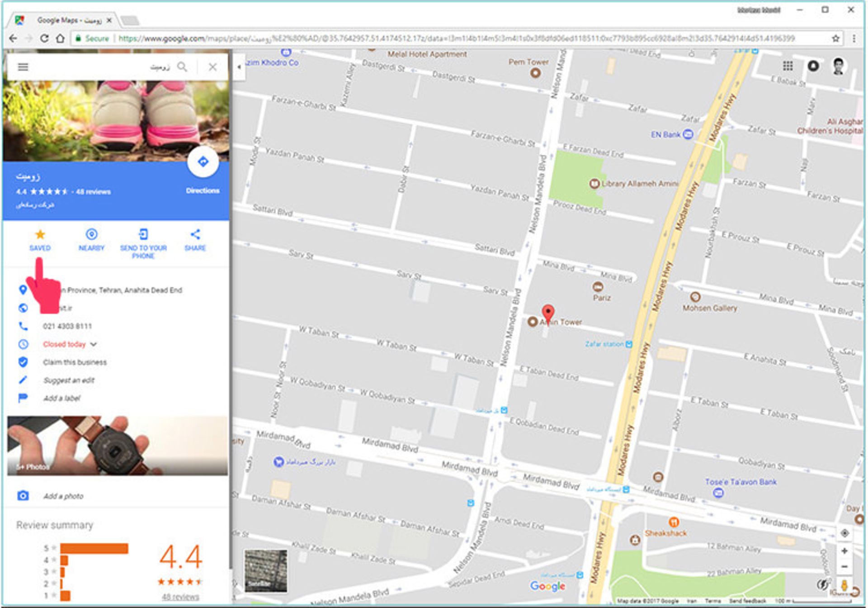The image size is (868, 608).
Task: Click EN Bank map marker
Action: (688, 134)
